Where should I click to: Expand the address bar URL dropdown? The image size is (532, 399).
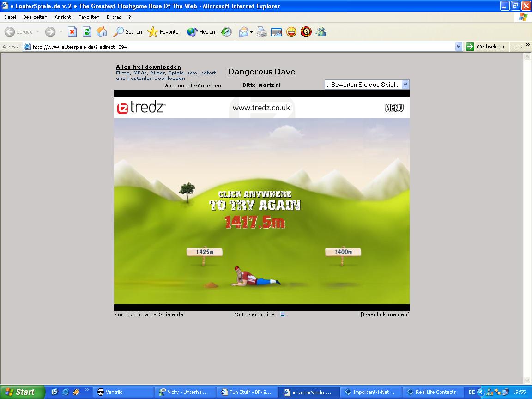click(459, 47)
